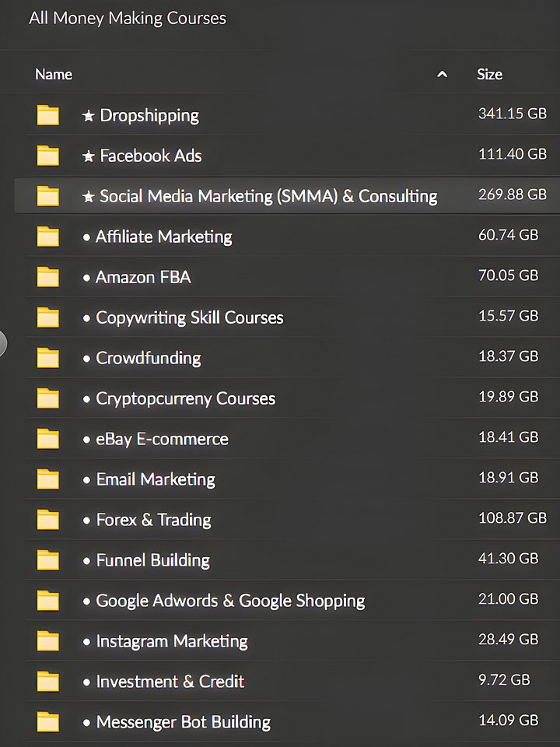
Task: Click the Dropshipping folder icon
Action: click(48, 115)
